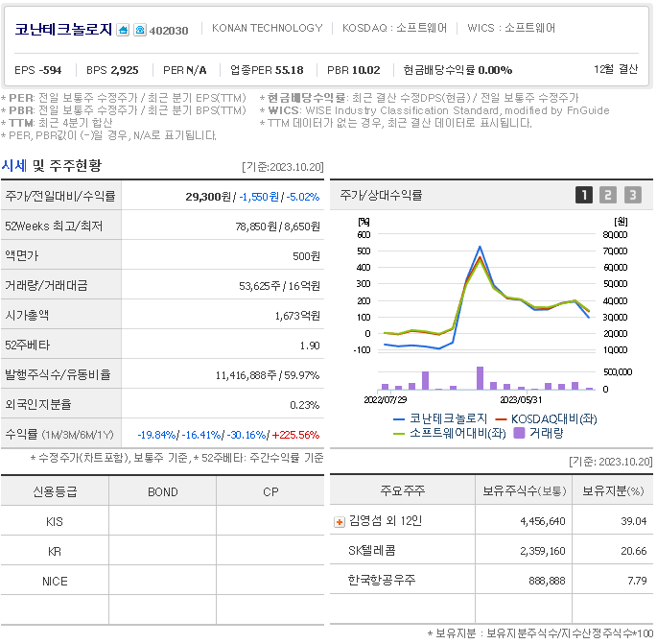The height and width of the screenshot is (644, 657).
Task: Click the 2,359,160 shares value
Action: click(543, 551)
